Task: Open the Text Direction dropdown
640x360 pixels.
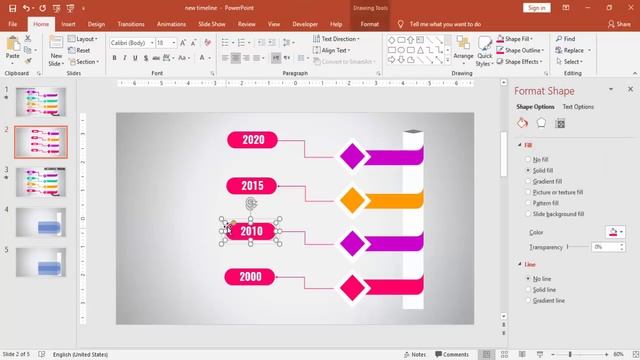Action: (336, 39)
